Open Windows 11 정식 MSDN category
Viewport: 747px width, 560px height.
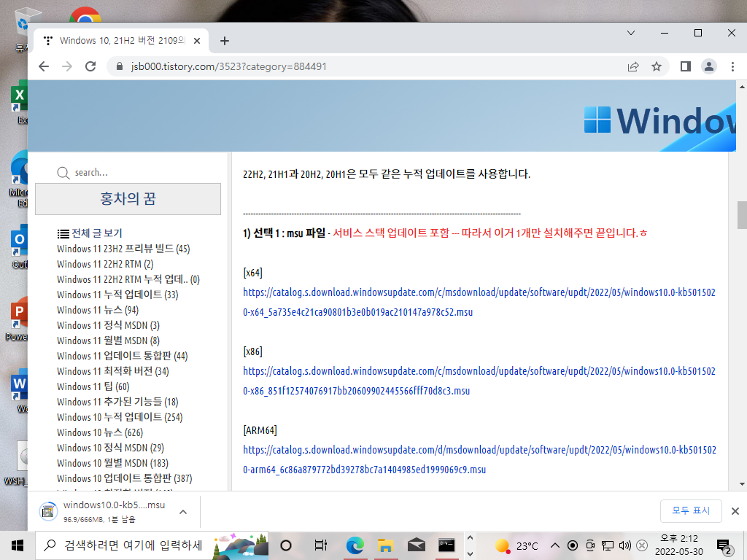(x=108, y=325)
